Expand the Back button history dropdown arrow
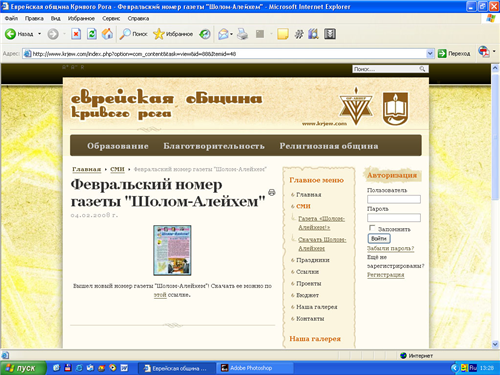Screen dimensions: 500x375 (39, 34)
